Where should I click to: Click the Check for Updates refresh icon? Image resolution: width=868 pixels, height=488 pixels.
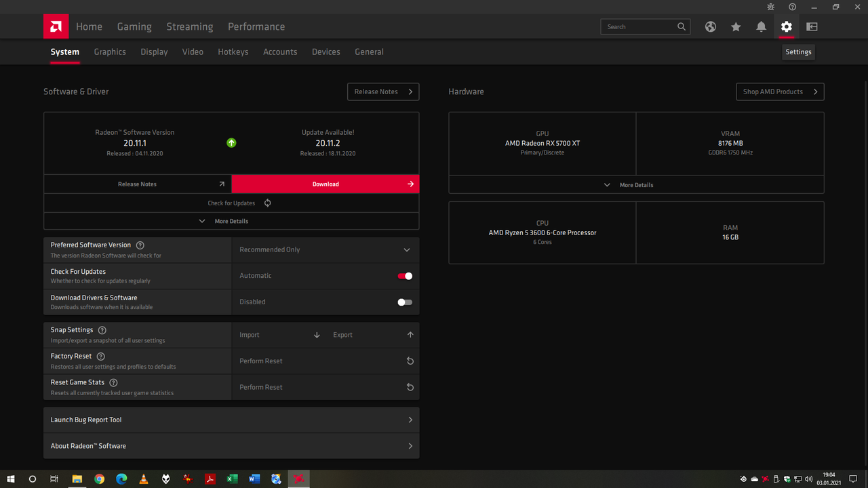click(x=267, y=203)
